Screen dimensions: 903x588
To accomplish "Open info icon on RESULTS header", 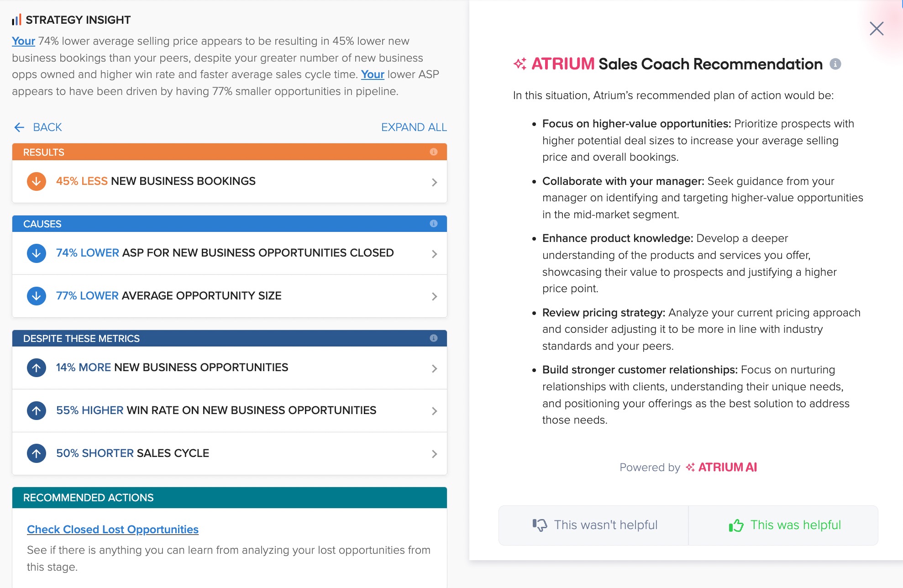I will (434, 152).
